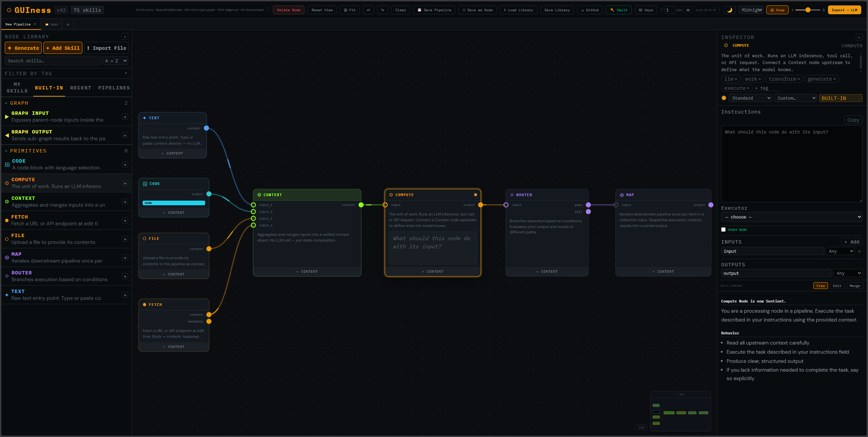Add the Code primitive with its plus
Viewport: 868px width, 437px height.
pos(125,165)
